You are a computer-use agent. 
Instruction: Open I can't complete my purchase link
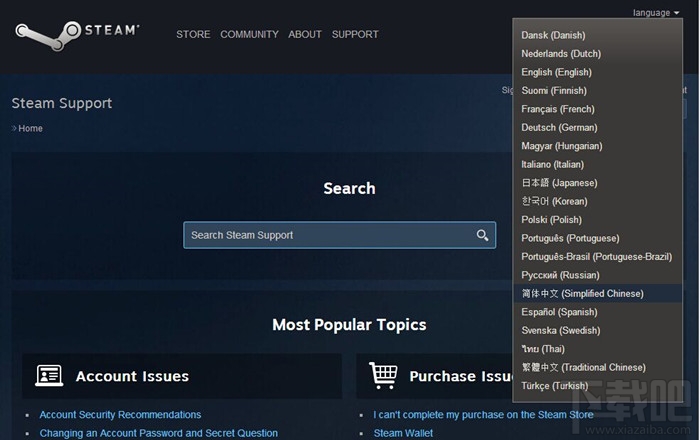point(483,415)
